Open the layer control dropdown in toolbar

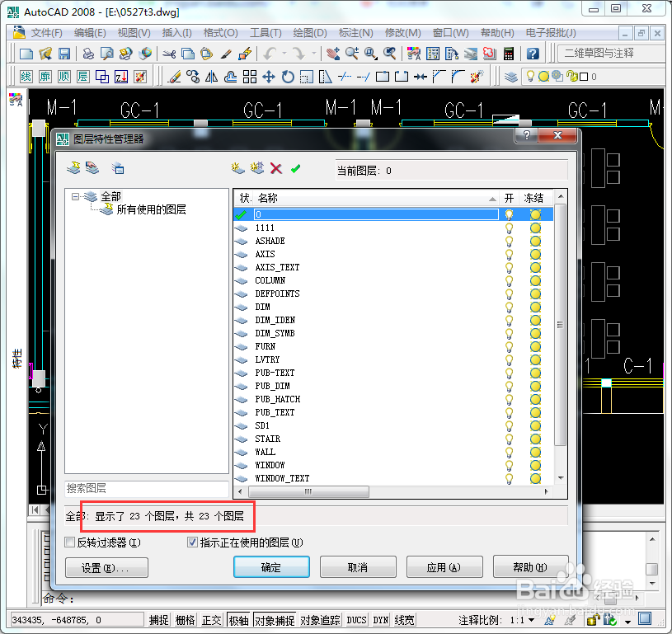tap(591, 77)
